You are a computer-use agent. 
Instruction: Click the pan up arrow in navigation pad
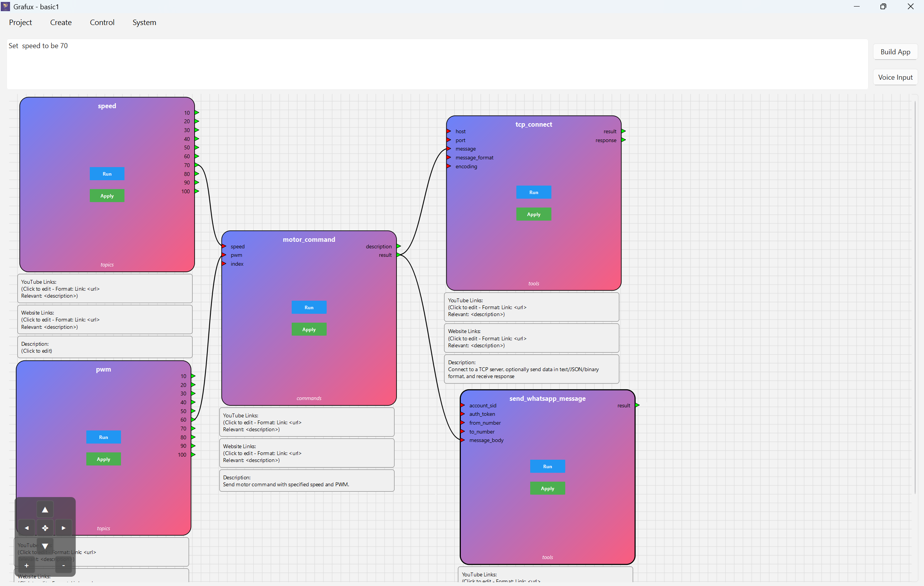pos(45,510)
